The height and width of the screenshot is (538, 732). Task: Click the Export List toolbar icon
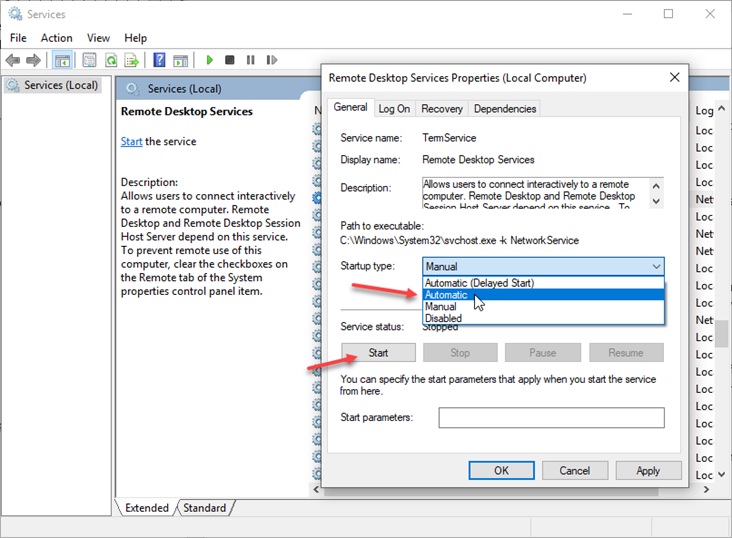pos(129,60)
